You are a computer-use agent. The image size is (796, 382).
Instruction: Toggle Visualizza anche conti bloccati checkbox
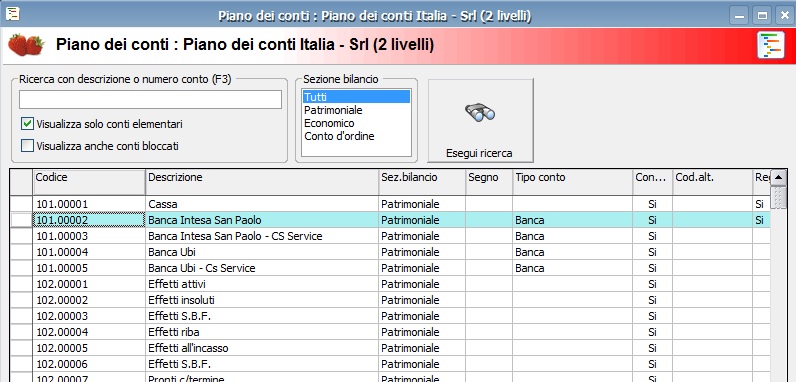pos(27,146)
